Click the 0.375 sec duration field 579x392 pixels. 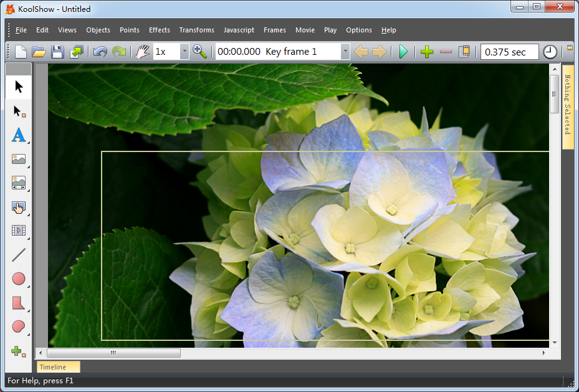[509, 52]
